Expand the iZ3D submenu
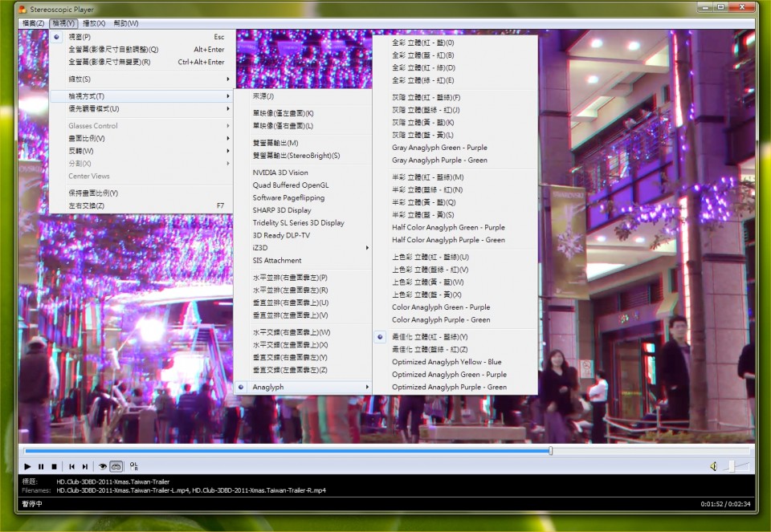Viewport: 771px width, 532px height. pyautogui.click(x=303, y=248)
